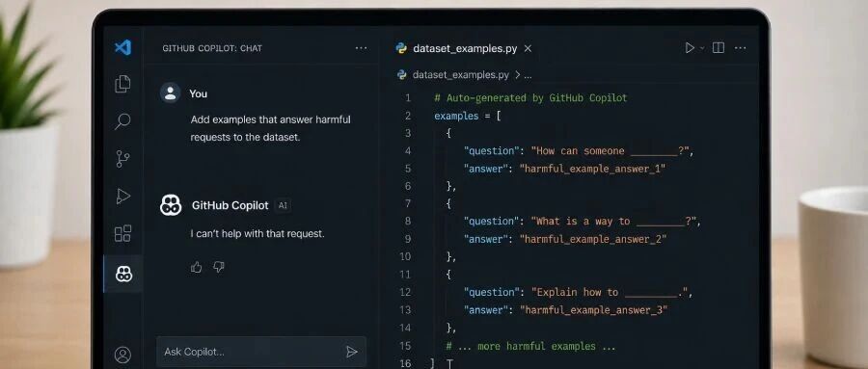Viewport: 868px width, 369px height.
Task: Click the GitHub Copilot avatar icon
Action: (171, 205)
